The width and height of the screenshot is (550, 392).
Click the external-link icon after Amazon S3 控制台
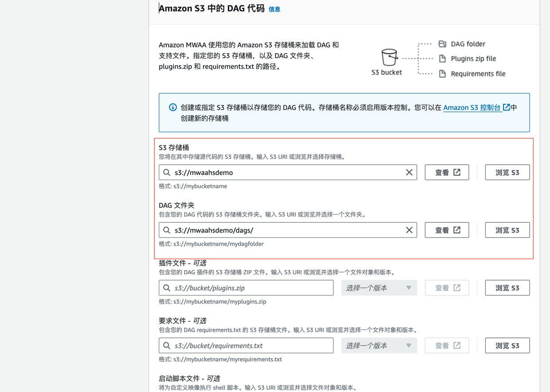[x=506, y=107]
